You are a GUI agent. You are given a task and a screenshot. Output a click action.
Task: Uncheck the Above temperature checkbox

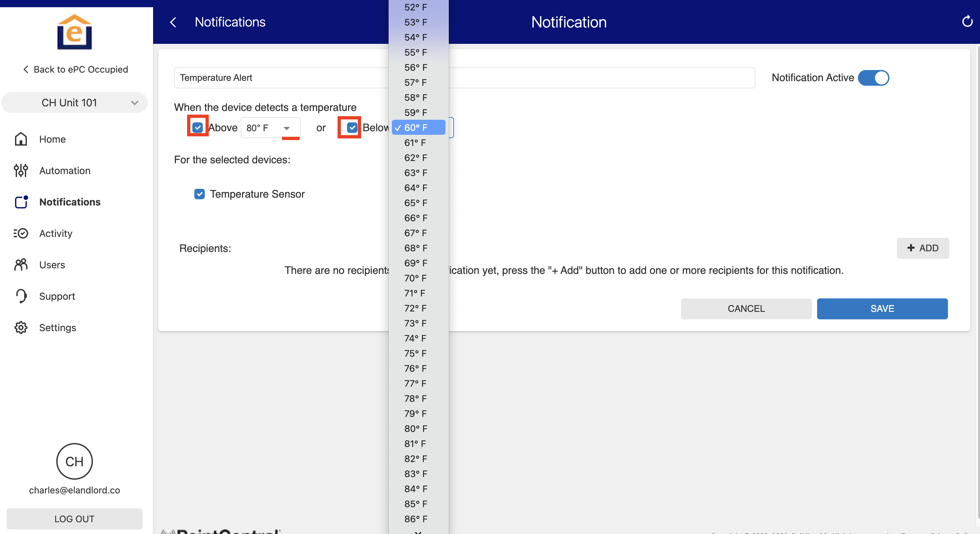coord(198,128)
